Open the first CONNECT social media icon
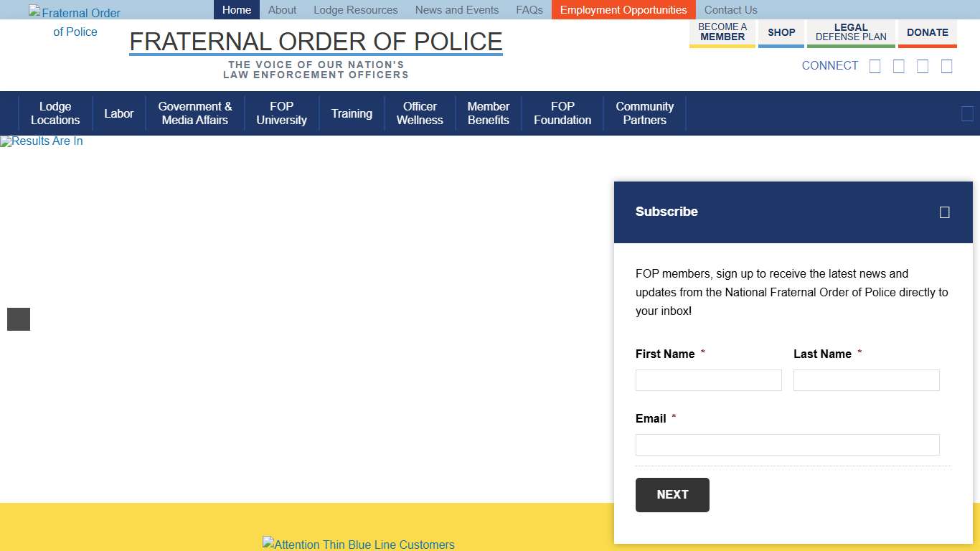The image size is (980, 551). 875,65
